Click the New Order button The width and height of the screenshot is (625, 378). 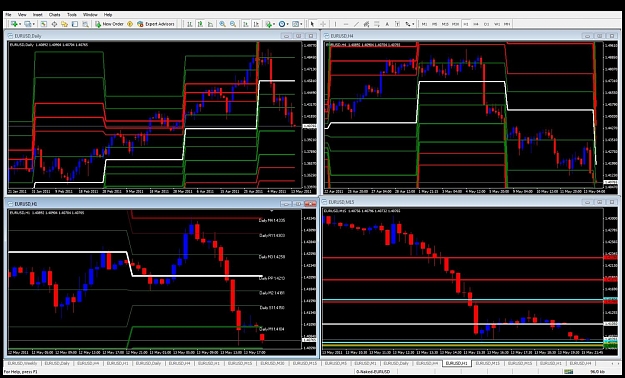pyautogui.click(x=109, y=24)
